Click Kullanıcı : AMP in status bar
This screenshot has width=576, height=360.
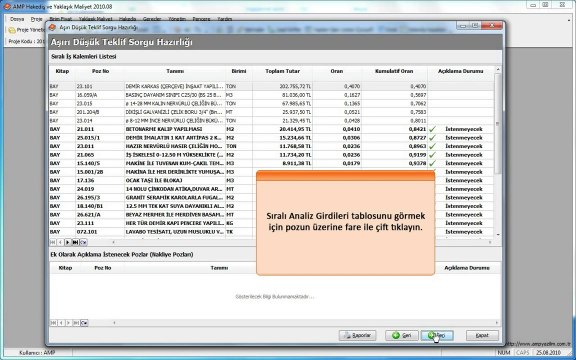[x=37, y=353]
